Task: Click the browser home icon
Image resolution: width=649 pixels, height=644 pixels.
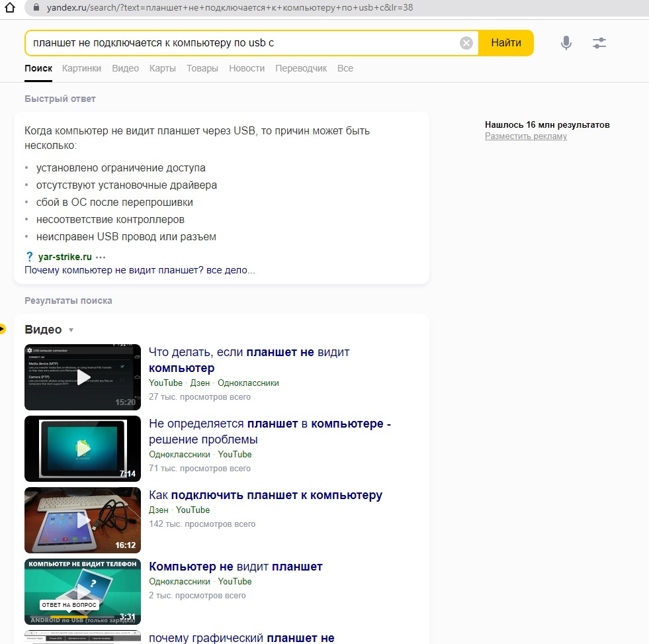Action: 10,7
